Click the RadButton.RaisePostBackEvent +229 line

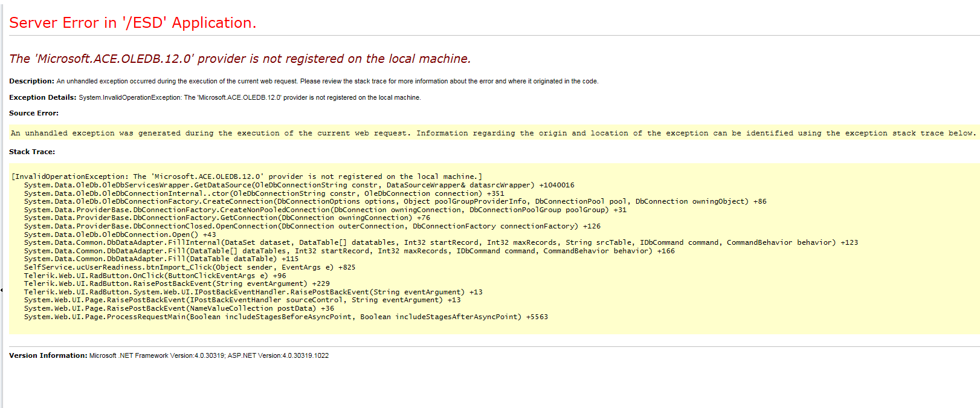click(177, 283)
